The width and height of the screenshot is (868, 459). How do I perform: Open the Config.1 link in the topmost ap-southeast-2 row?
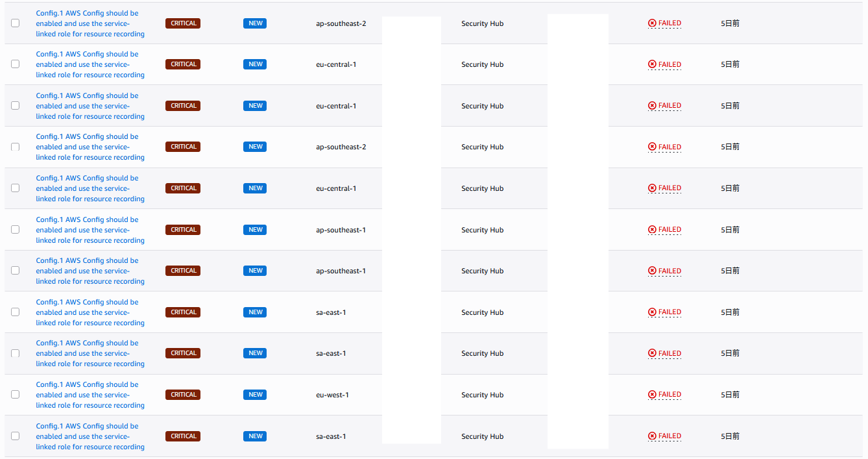tap(90, 23)
